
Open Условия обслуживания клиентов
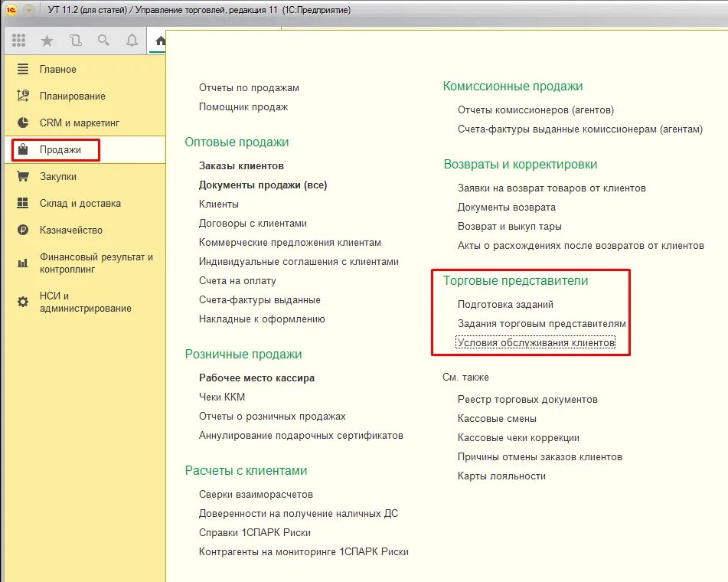536,343
